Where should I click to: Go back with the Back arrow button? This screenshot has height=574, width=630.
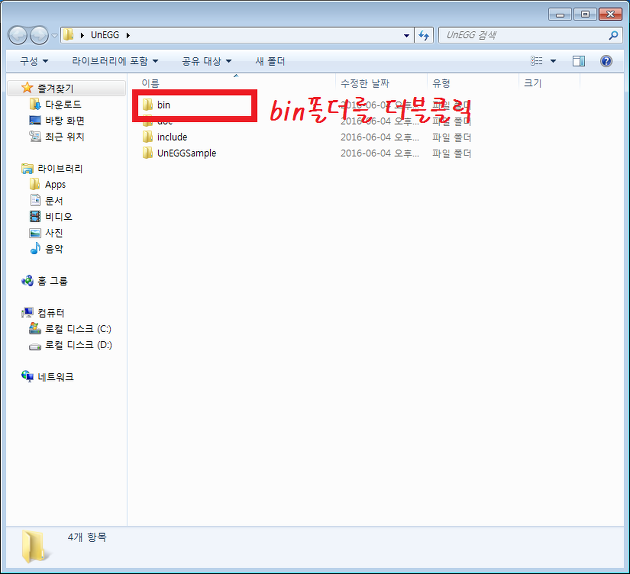tap(17, 35)
